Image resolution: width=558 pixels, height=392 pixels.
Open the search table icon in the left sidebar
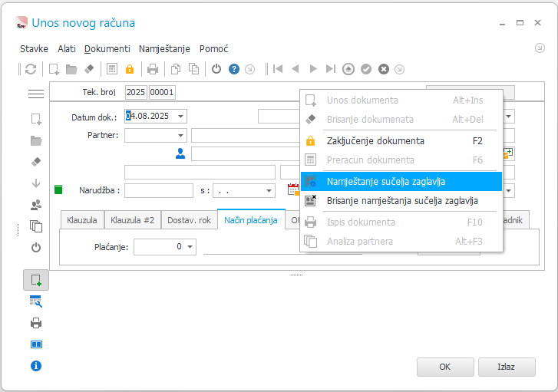click(x=36, y=301)
